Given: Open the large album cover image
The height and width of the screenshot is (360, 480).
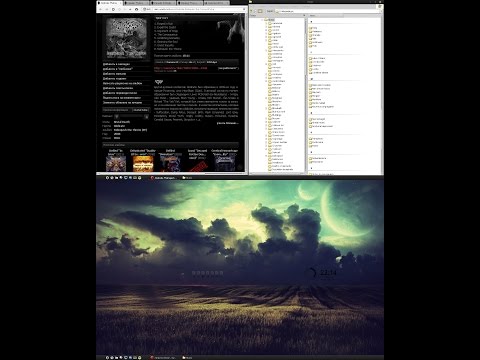Looking at the screenshot, I should [126, 38].
